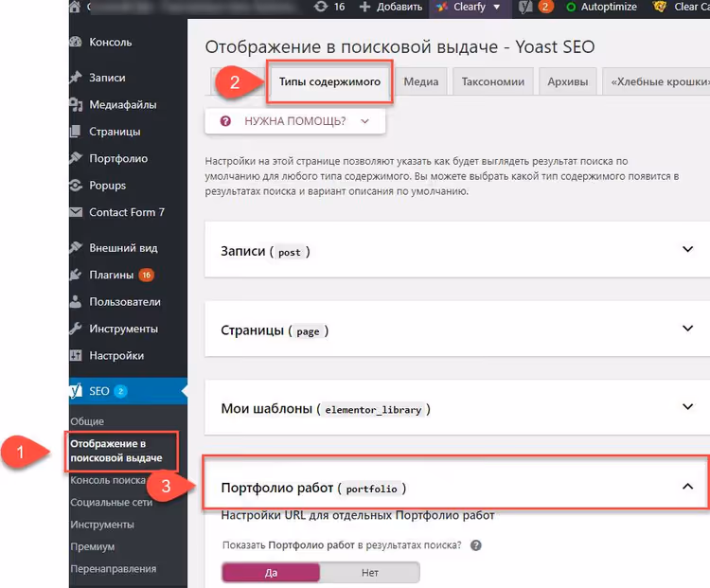The image size is (710, 588).
Task: Click the Инструменты wrench icon
Action: click(76, 329)
